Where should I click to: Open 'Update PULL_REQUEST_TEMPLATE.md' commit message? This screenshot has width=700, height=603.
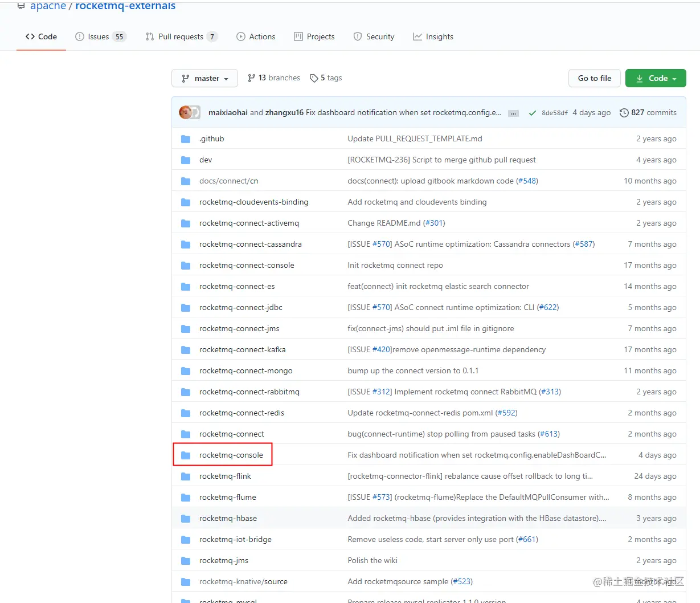[415, 139]
